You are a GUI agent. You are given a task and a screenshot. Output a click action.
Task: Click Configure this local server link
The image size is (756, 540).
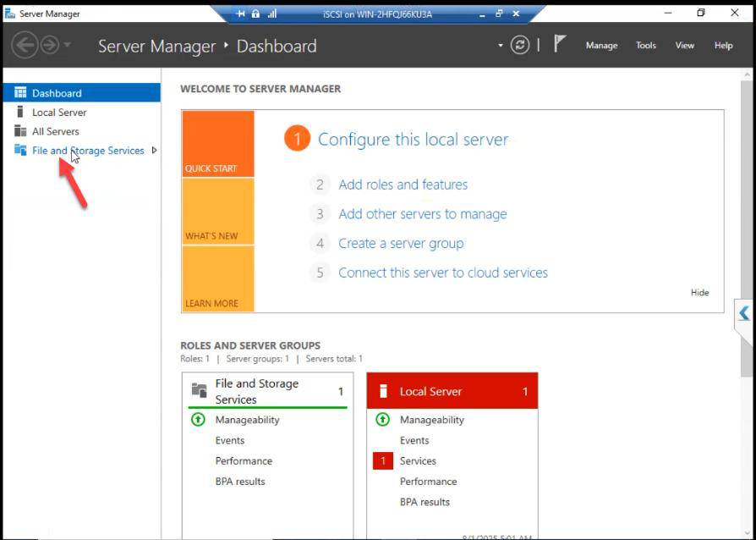pos(414,140)
